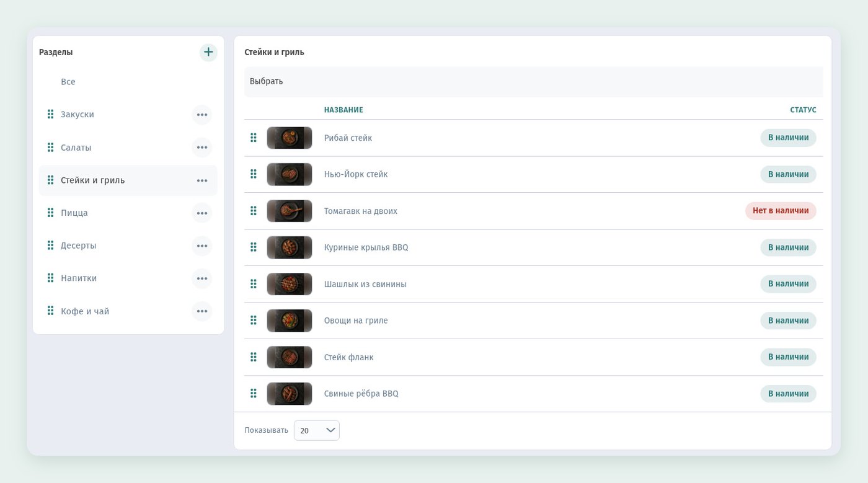
Task: Click drag handle of Рибай стейк row
Action: [x=253, y=138]
